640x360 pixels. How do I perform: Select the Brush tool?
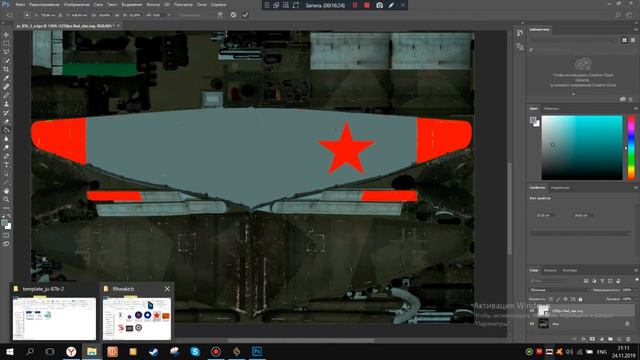(x=6, y=95)
